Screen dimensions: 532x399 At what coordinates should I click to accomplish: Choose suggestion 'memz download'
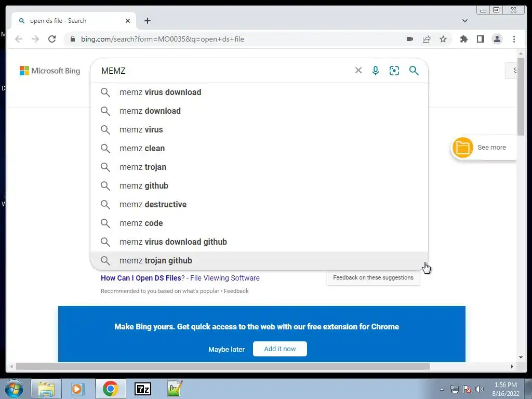click(x=259, y=111)
